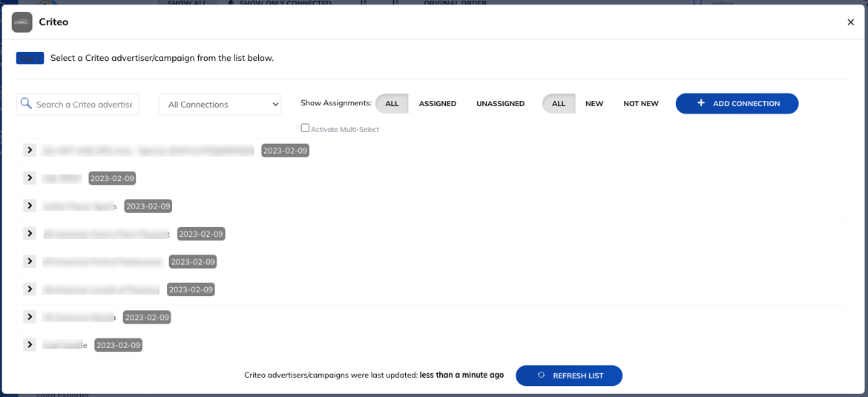Select ALL in the NEW / NOT NEW filter

[559, 104]
